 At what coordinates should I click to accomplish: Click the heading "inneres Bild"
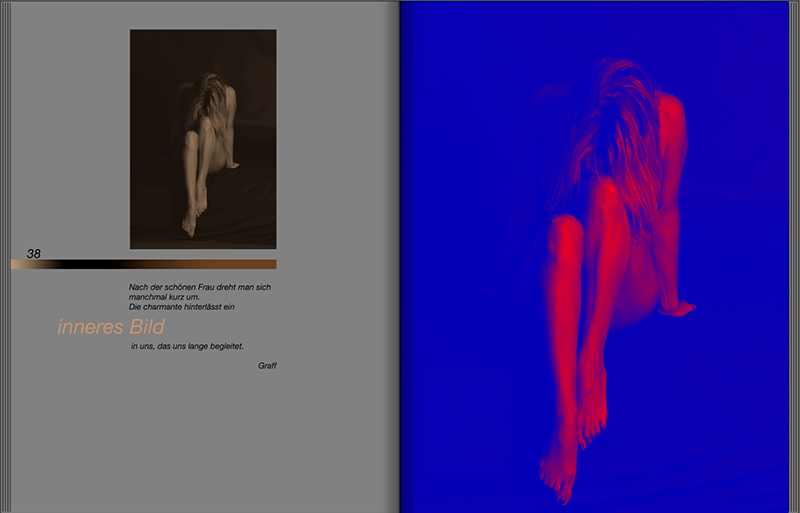(111, 327)
